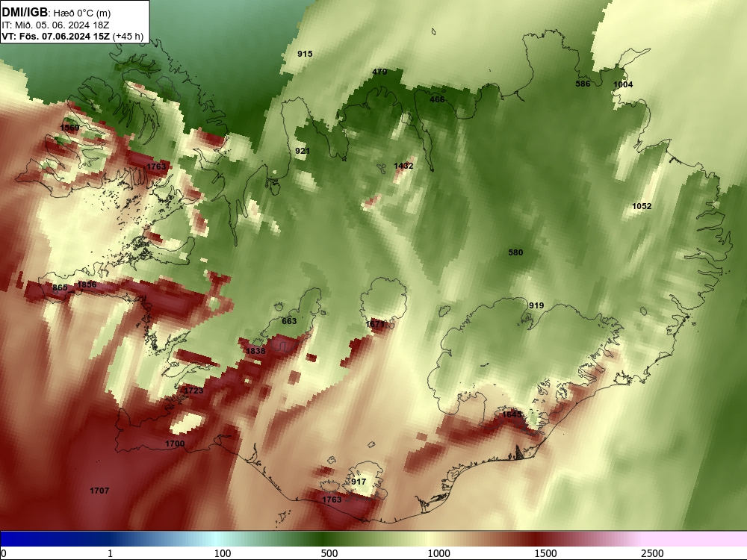Click the 663 value label
Screen dimensions: 747x560
[289, 321]
